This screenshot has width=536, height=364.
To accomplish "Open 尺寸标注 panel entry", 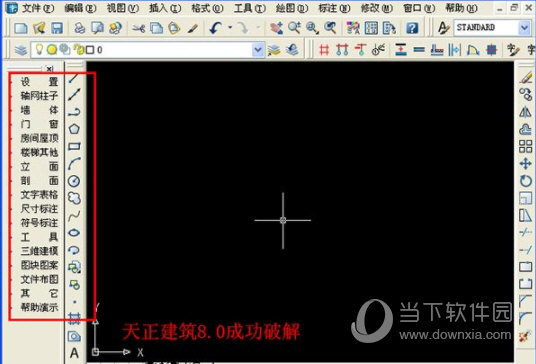I will [x=39, y=208].
